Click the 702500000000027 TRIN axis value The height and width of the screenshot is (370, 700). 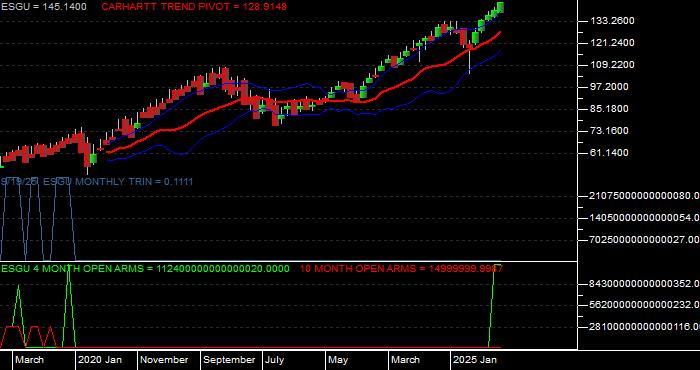click(x=645, y=240)
